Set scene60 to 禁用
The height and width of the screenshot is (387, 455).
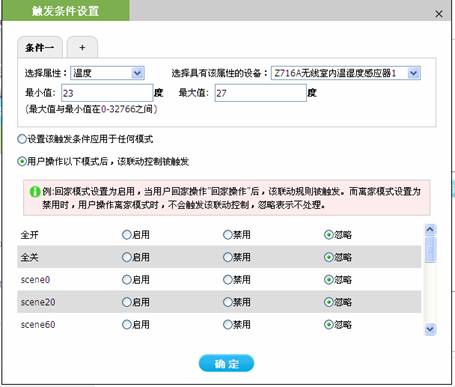228,324
